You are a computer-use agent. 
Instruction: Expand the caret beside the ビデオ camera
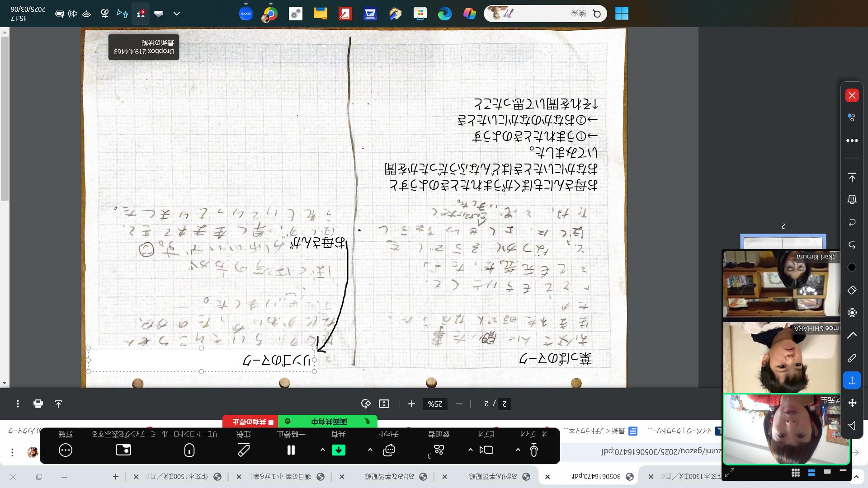(470, 450)
